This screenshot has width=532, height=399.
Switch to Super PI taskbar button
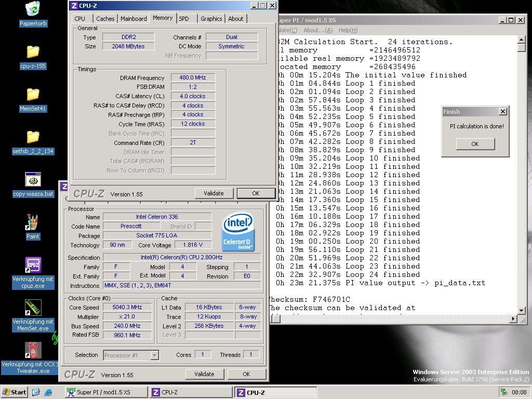coord(106,392)
